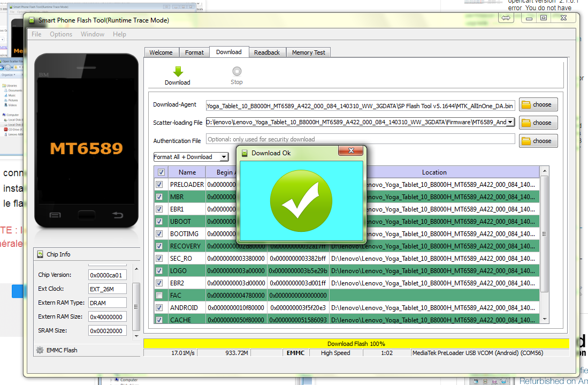Uncheck the EBR1 row checkbox

click(x=159, y=209)
